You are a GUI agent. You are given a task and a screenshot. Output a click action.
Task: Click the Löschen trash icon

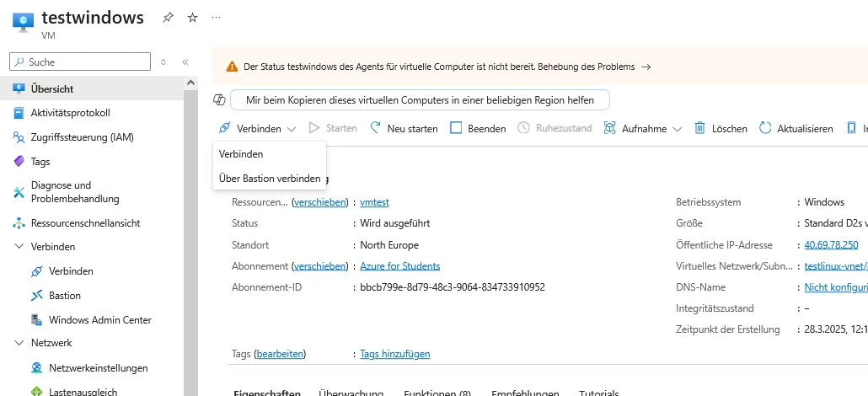click(699, 128)
